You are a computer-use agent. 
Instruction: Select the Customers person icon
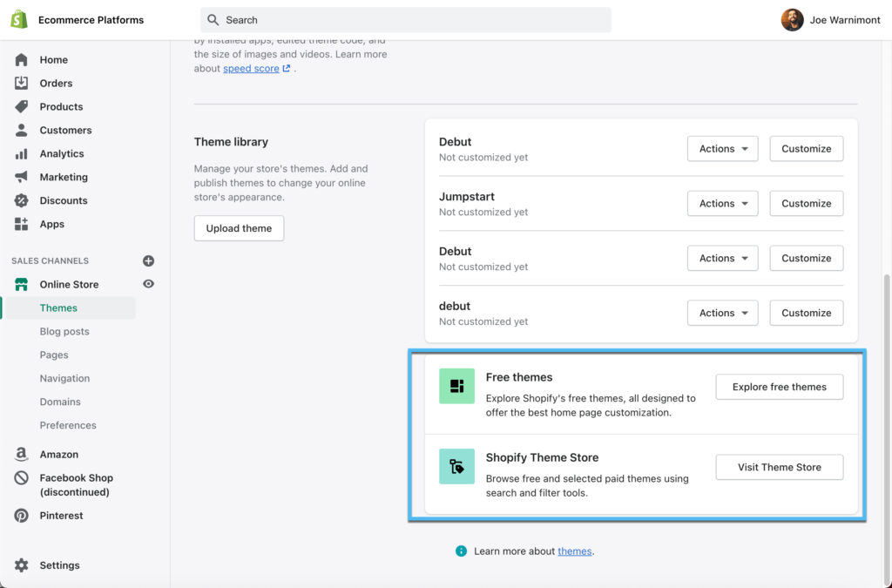[x=21, y=130]
